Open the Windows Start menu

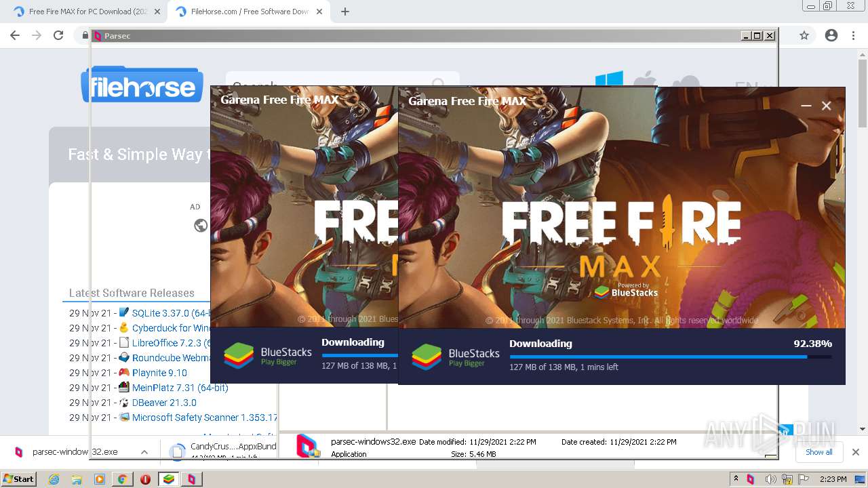pos(19,479)
